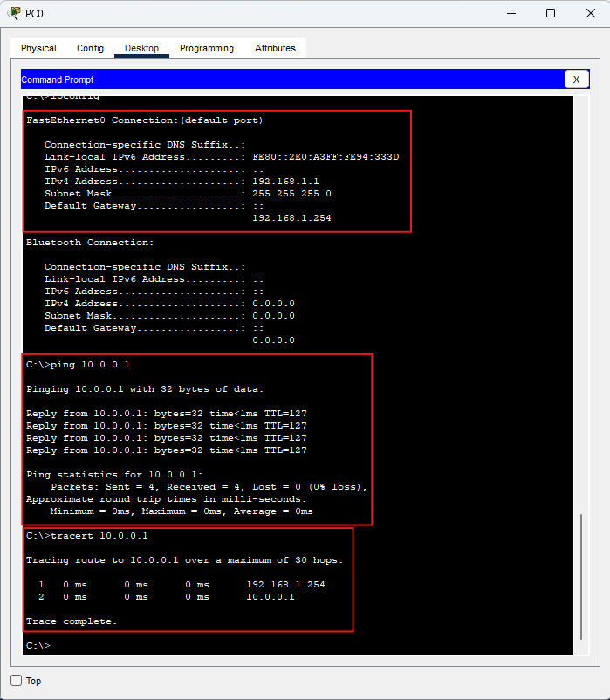Switch to the Physical tab
This screenshot has height=700, width=610.
click(38, 48)
